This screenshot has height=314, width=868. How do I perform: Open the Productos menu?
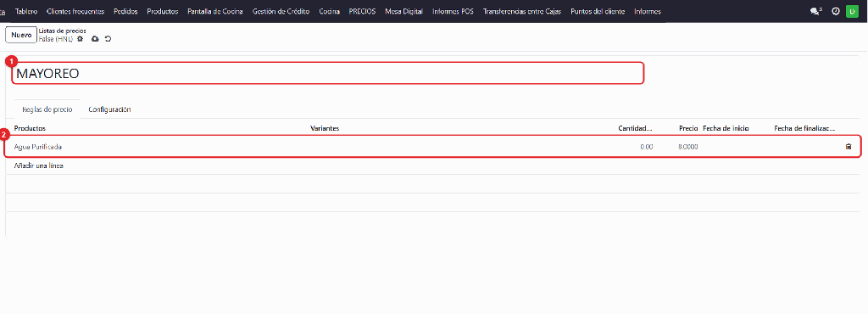pos(163,11)
